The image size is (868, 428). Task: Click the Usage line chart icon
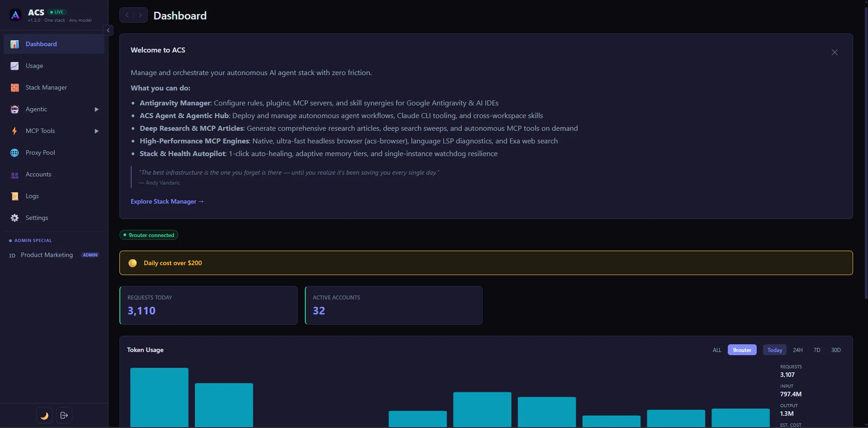coord(14,66)
